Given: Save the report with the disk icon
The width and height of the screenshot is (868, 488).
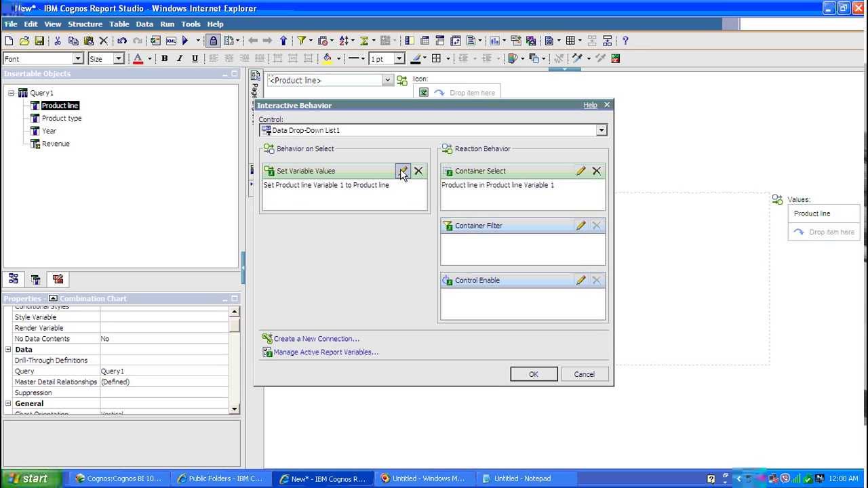Looking at the screenshot, I should [39, 41].
